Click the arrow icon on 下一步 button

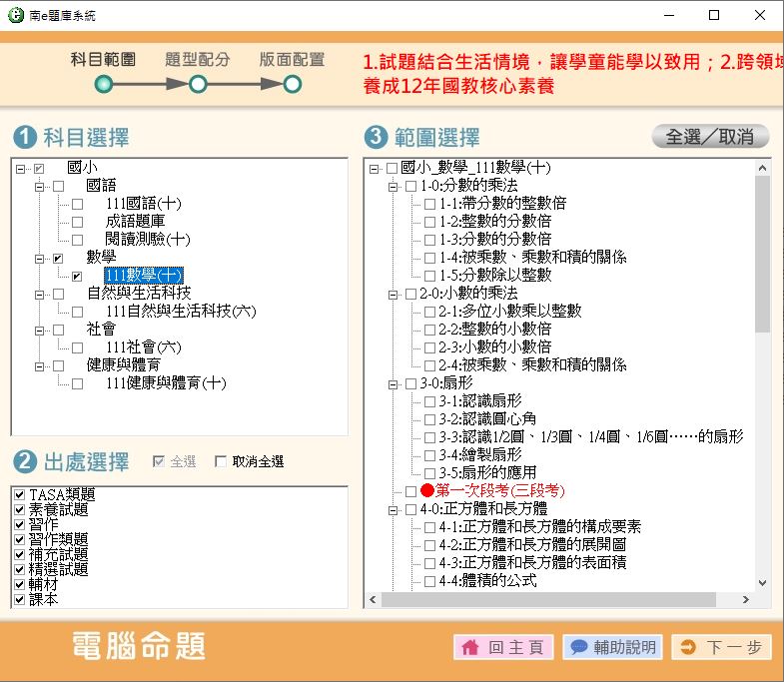pyautogui.click(x=688, y=647)
